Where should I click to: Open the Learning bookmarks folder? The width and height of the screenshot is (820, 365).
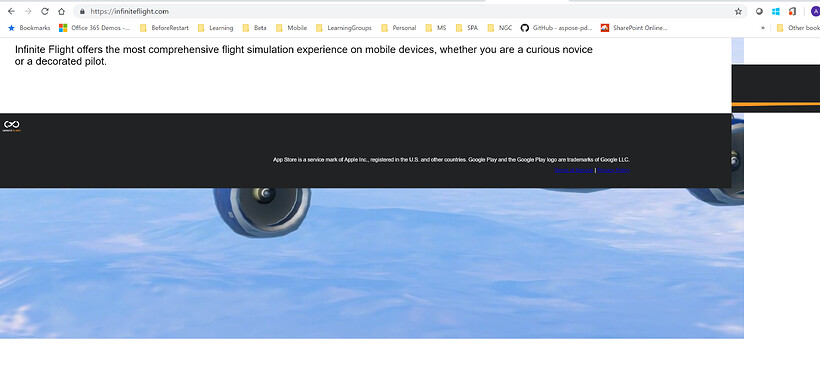[215, 28]
